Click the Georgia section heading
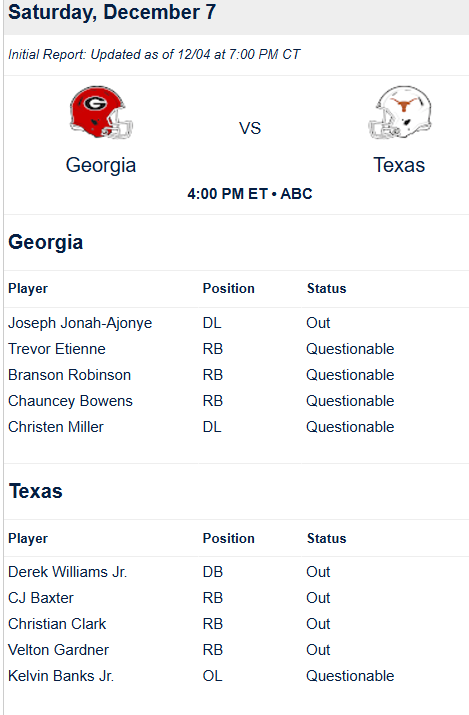Image resolution: width=469 pixels, height=715 pixels. coord(46,243)
